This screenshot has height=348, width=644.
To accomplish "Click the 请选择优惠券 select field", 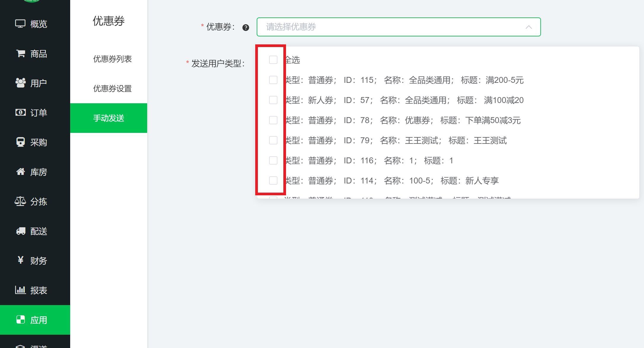I will click(385, 27).
